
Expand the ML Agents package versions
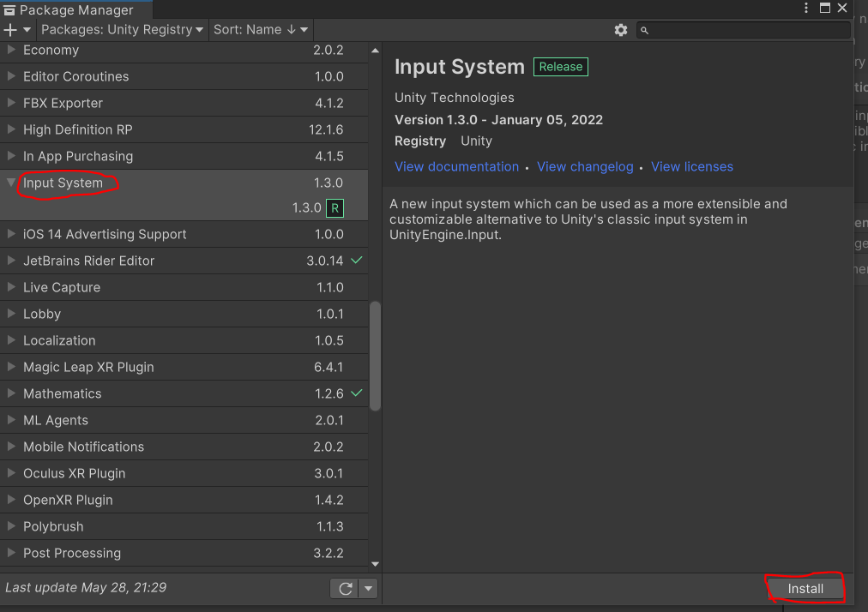pyautogui.click(x=10, y=420)
